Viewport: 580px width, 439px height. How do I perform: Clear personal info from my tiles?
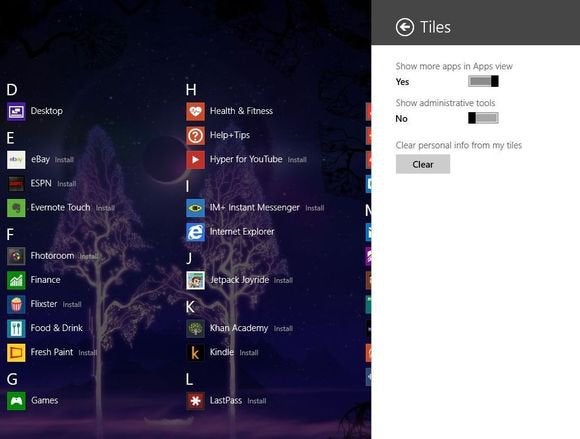(x=423, y=164)
